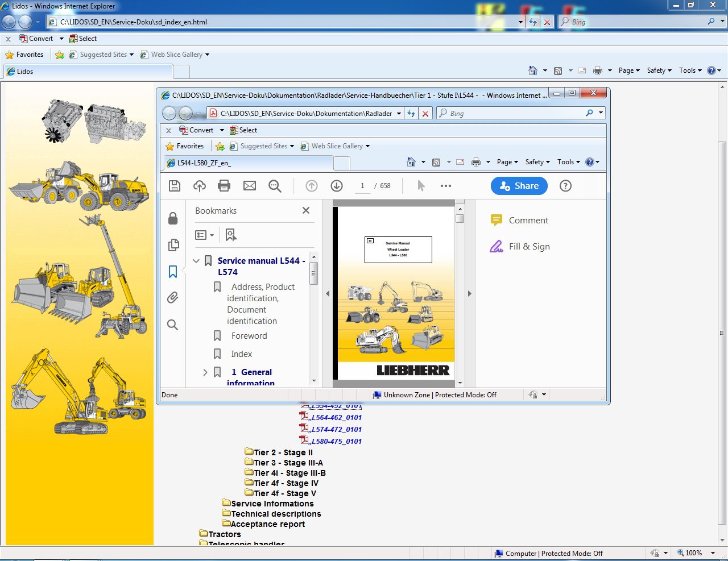Close the Bookmarks panel
Screen dimensions: 728x561
[x=306, y=211]
